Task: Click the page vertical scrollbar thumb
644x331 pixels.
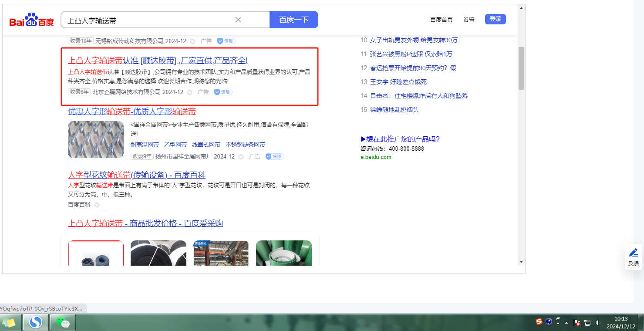Action: coord(521,68)
